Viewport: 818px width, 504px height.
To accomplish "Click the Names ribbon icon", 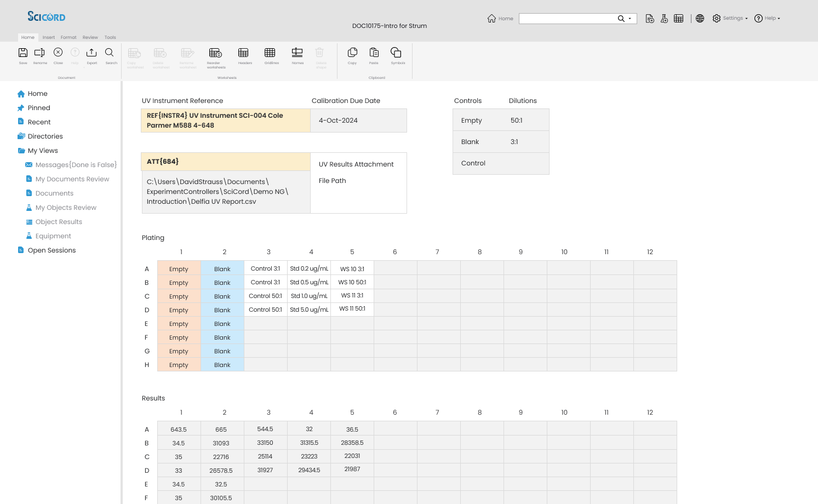I will coord(297,53).
